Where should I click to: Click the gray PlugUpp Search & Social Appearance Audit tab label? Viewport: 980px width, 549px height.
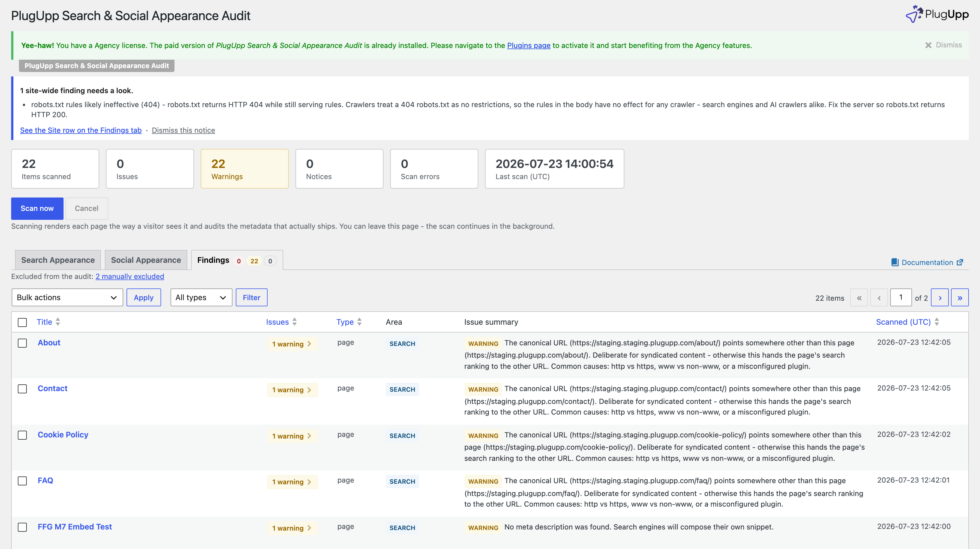point(97,66)
